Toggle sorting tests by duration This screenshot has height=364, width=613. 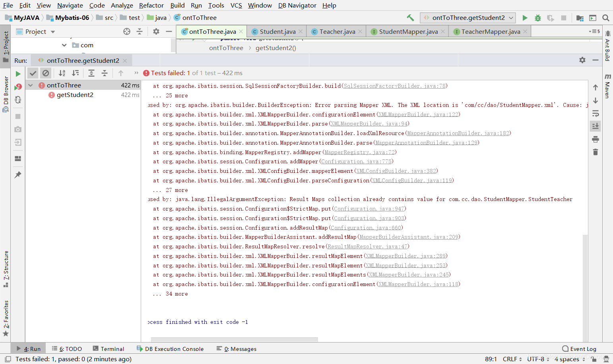(75, 73)
